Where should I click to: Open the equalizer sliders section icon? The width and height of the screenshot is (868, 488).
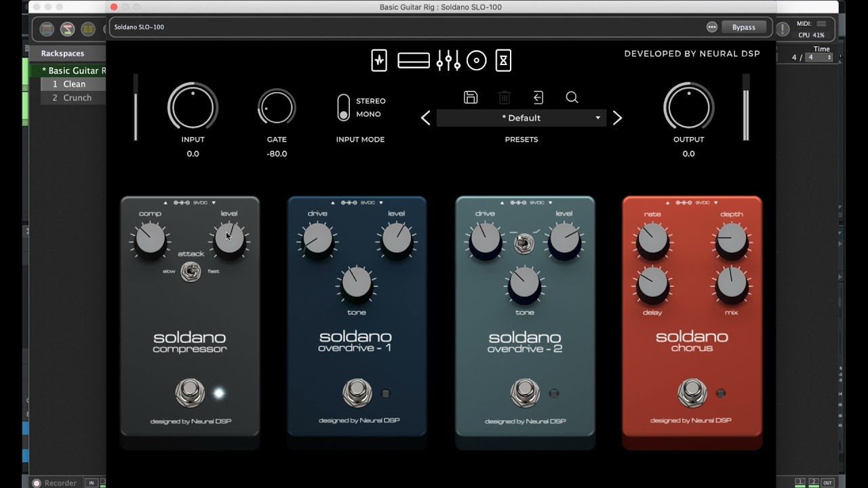[x=448, y=60]
